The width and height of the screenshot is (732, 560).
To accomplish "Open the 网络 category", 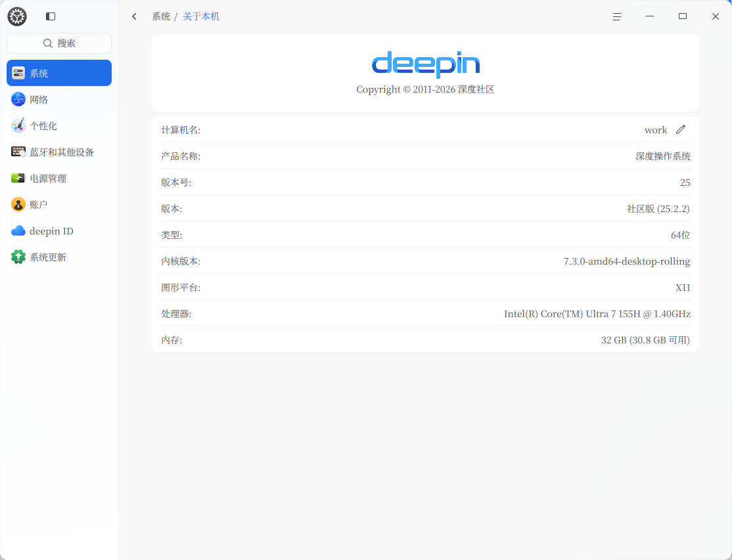I will pos(59,99).
